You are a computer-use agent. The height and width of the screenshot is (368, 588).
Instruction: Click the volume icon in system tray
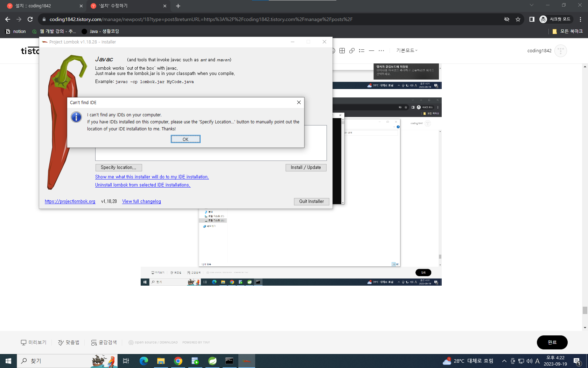coord(529,361)
